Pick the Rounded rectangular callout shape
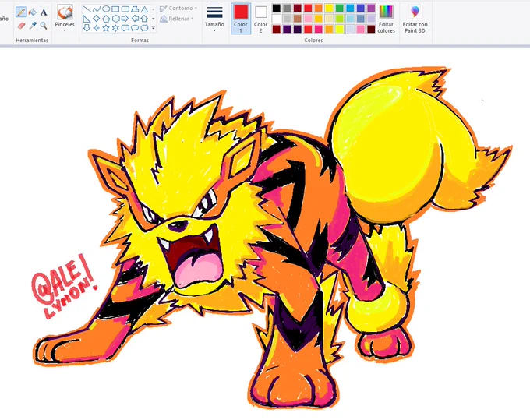530x420 pixels. click(x=125, y=28)
